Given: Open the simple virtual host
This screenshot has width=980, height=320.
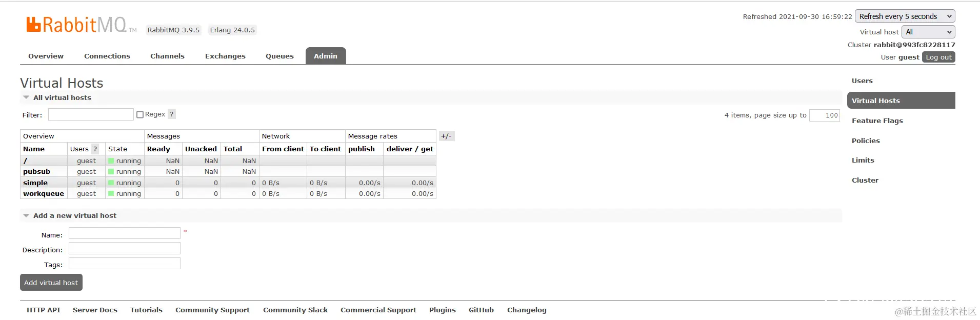Looking at the screenshot, I should pos(35,183).
